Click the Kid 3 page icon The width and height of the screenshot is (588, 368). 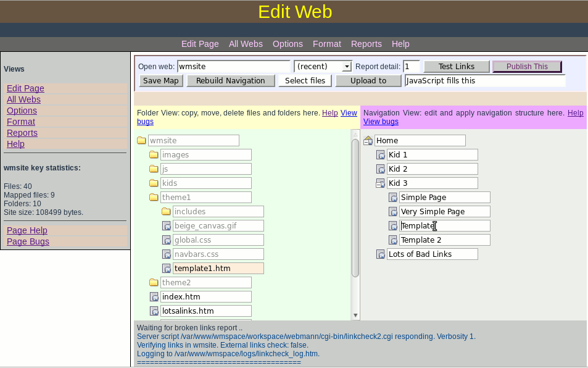[380, 183]
